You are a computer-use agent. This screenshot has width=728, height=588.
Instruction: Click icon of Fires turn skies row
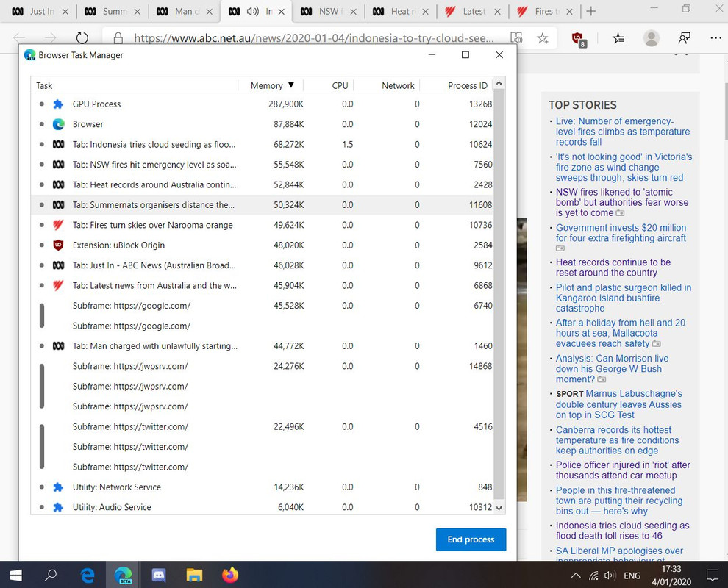tap(58, 225)
